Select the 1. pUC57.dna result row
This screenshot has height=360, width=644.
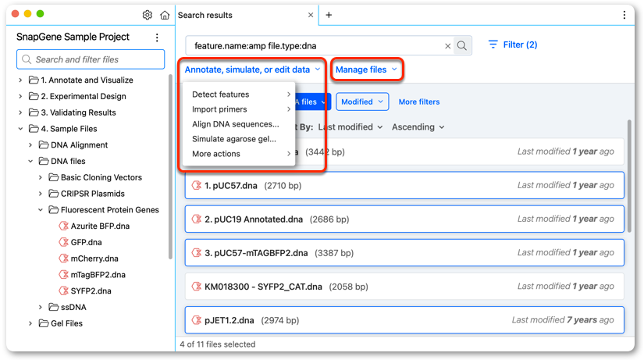point(404,185)
